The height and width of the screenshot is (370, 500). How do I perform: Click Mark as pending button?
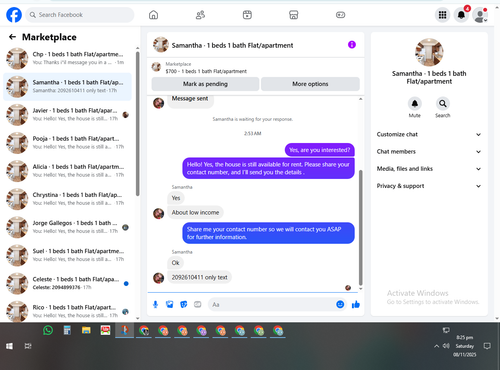click(x=205, y=84)
